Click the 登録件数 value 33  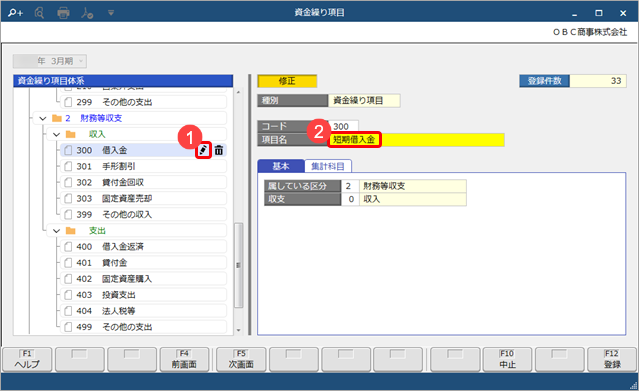click(x=597, y=81)
